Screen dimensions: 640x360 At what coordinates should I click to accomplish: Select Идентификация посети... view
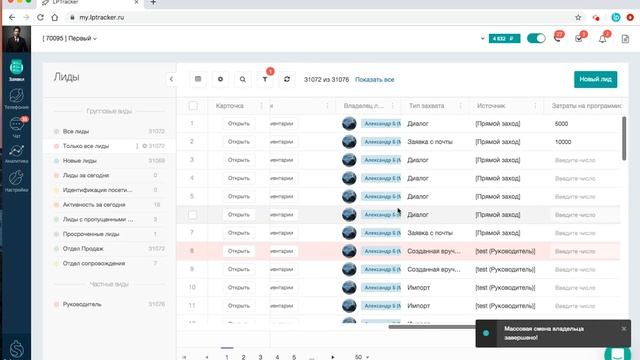tap(109, 190)
